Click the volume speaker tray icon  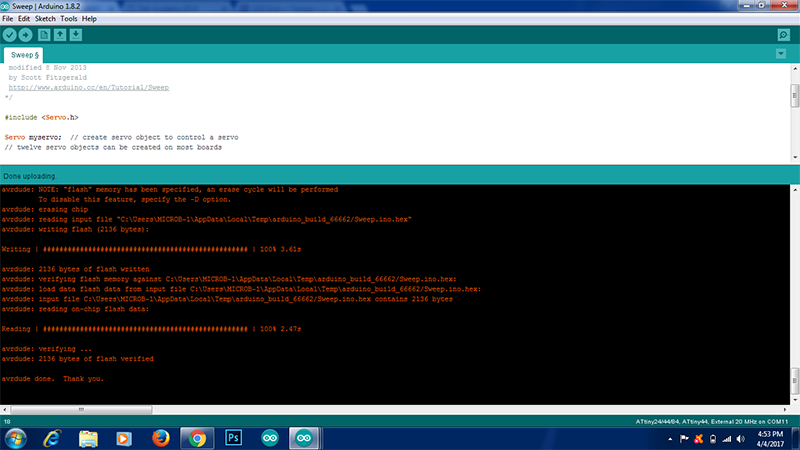[741, 439]
